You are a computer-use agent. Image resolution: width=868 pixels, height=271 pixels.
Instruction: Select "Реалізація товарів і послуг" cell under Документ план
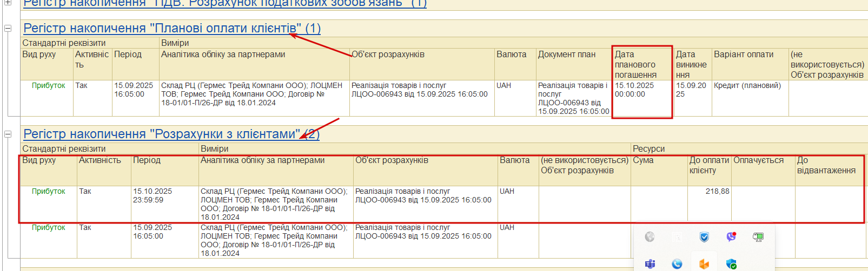(x=574, y=98)
